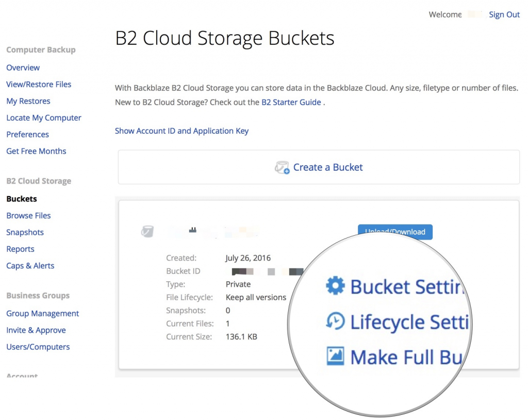Screen dimensions: 528x420
Task: Sign Out of the account
Action: point(504,14)
